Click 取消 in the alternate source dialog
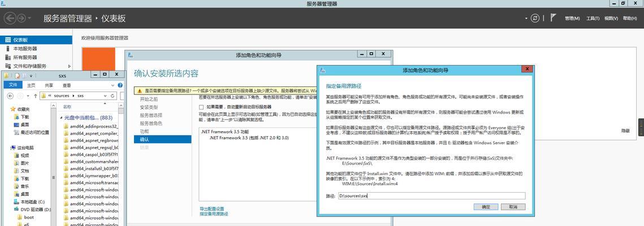The width and height of the screenshot is (644, 226). tap(513, 207)
